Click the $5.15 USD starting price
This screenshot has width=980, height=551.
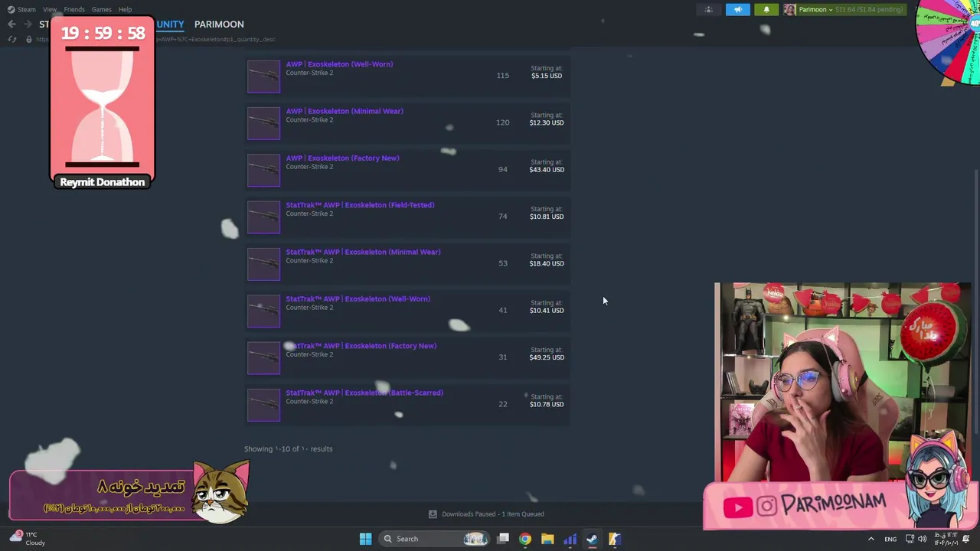547,76
